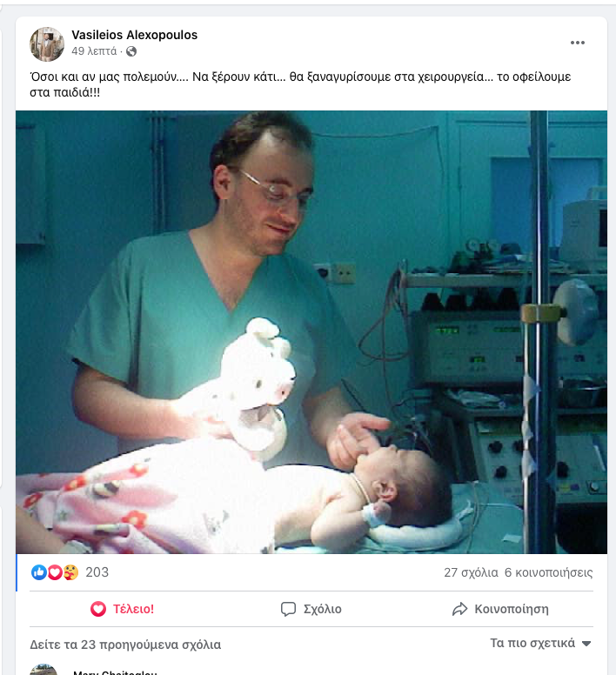Click the share arrow Κοινοποίηση icon
This screenshot has height=675, width=616.
pos(460,609)
